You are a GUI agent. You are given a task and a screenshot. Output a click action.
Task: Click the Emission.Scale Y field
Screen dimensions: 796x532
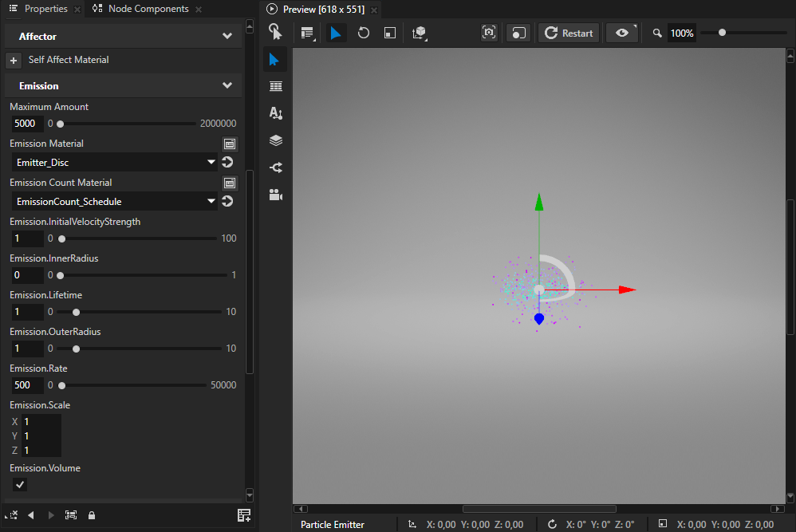[x=41, y=436]
